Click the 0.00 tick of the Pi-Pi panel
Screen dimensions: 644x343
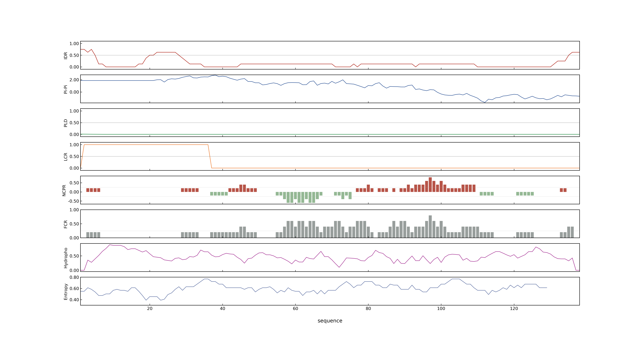tap(74, 92)
